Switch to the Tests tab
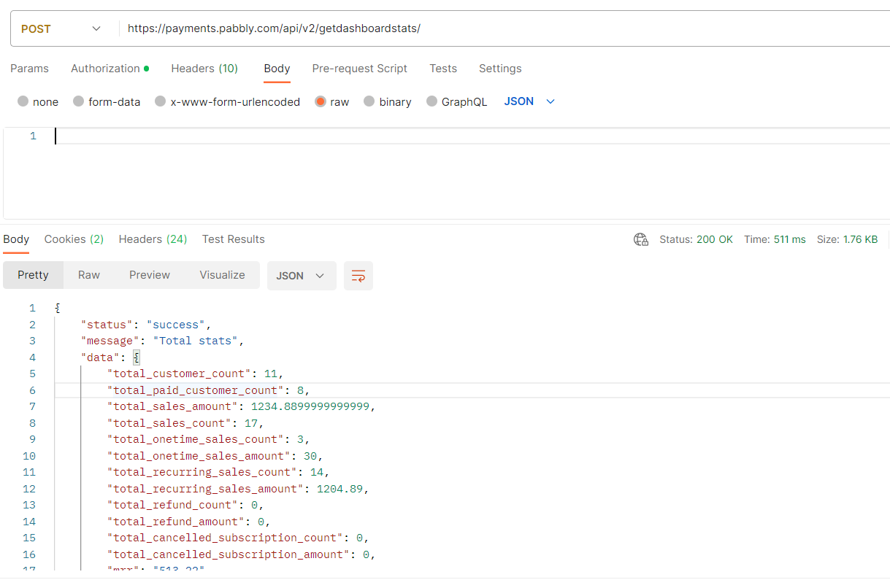The height and width of the screenshot is (588, 890). pyautogui.click(x=443, y=69)
